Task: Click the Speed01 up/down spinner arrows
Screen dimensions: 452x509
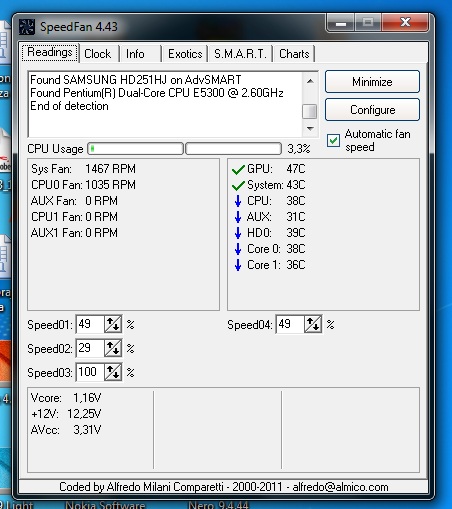Action: click(x=113, y=324)
